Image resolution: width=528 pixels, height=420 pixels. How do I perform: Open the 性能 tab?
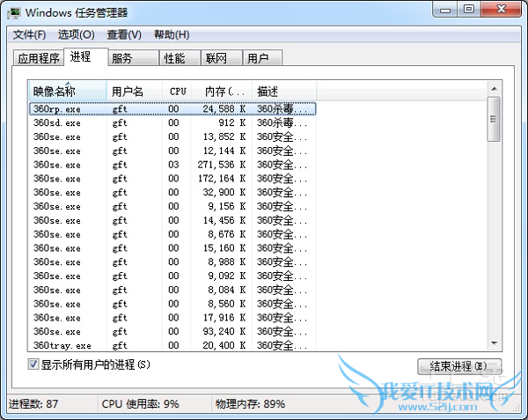[x=180, y=58]
